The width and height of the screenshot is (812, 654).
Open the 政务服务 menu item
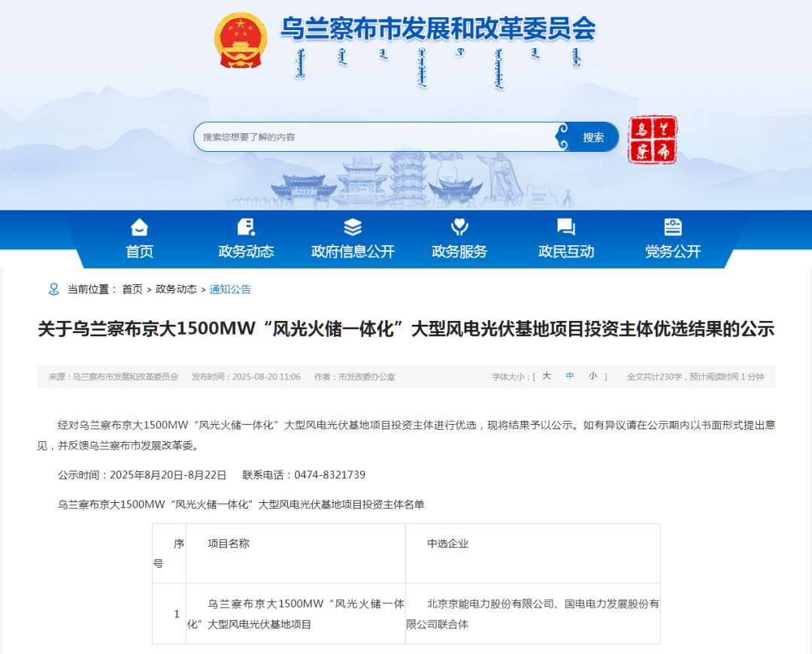[459, 252]
